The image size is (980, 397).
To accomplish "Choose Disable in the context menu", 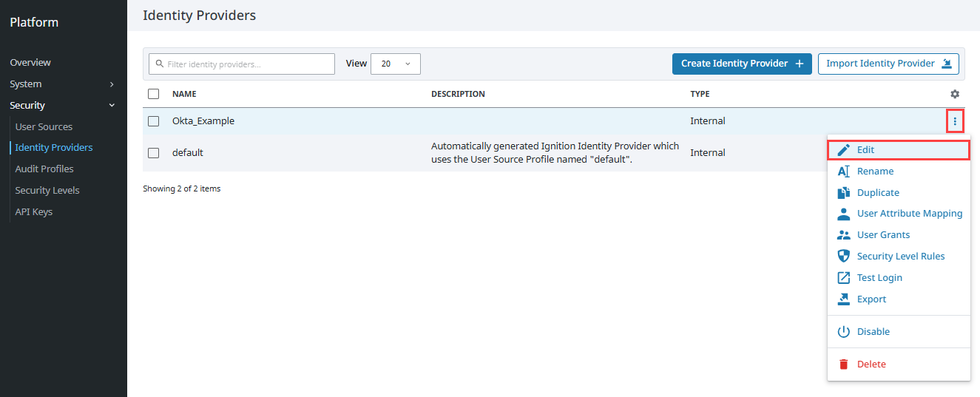I will [873, 332].
